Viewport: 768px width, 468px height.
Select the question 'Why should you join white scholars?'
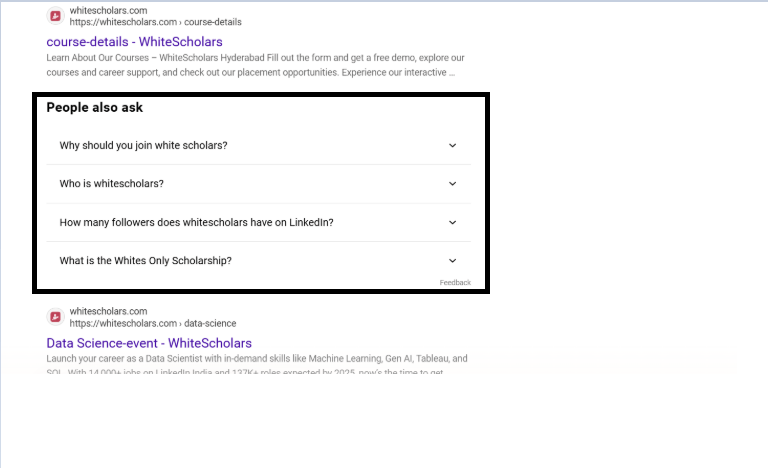pyautogui.click(x=143, y=146)
